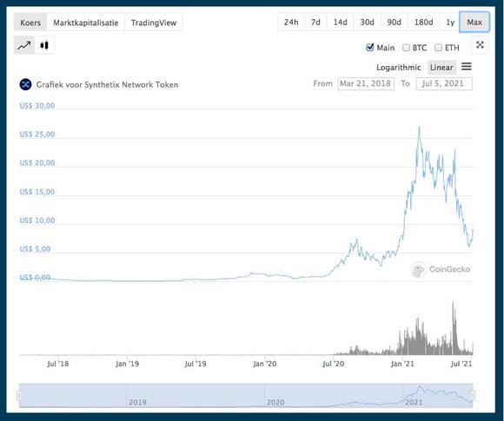Viewport: 504px width, 421px height.
Task: Click the Jan '21 axis label
Action: point(402,364)
